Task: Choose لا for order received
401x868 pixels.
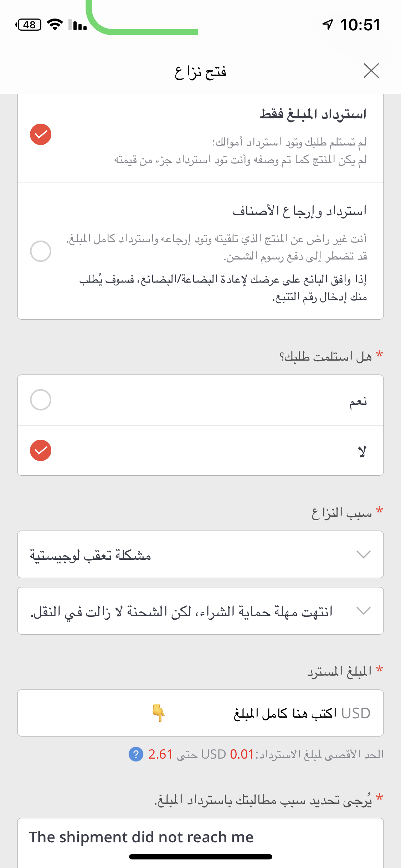Action: click(41, 450)
